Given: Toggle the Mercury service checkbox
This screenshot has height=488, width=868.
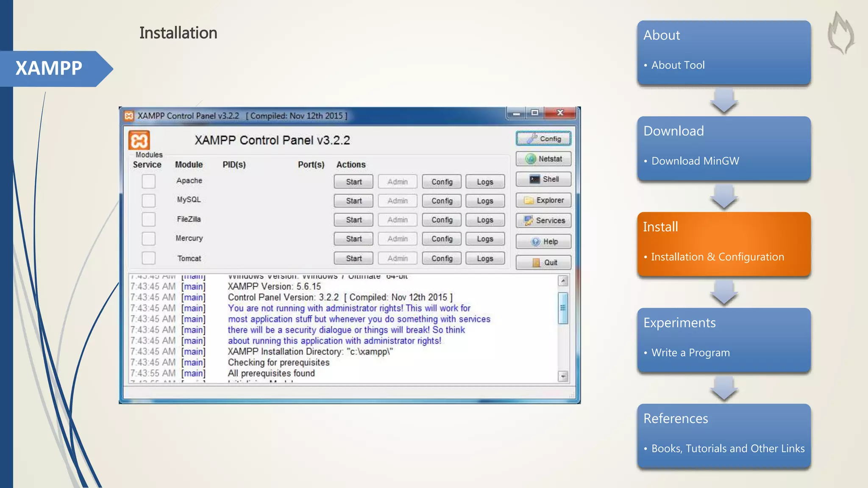Looking at the screenshot, I should 148,238.
